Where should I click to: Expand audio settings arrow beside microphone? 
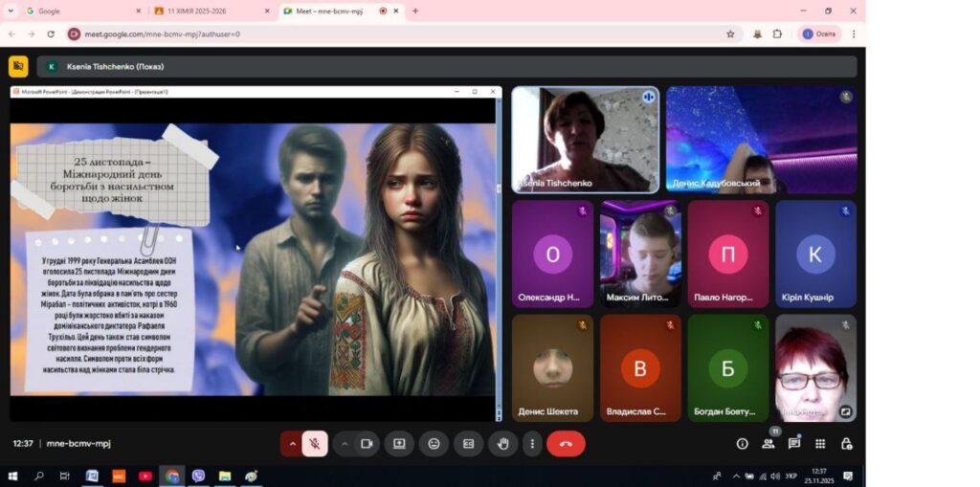[292, 444]
